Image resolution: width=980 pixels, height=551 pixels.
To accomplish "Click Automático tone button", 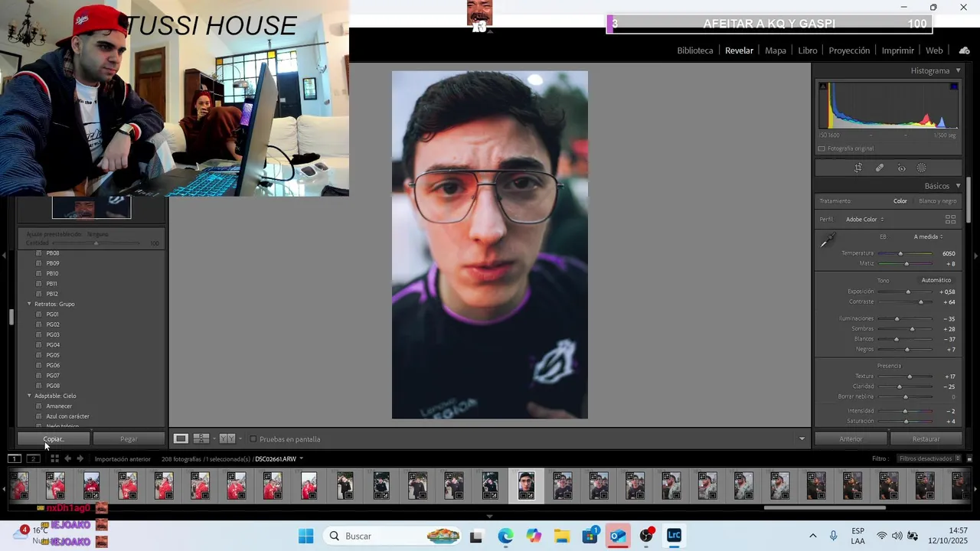I will (936, 280).
